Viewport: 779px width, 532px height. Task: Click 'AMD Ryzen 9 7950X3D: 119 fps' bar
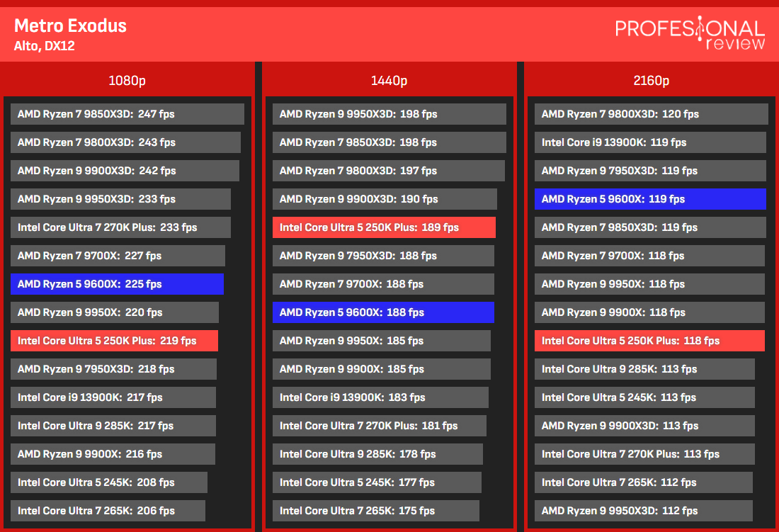650,171
